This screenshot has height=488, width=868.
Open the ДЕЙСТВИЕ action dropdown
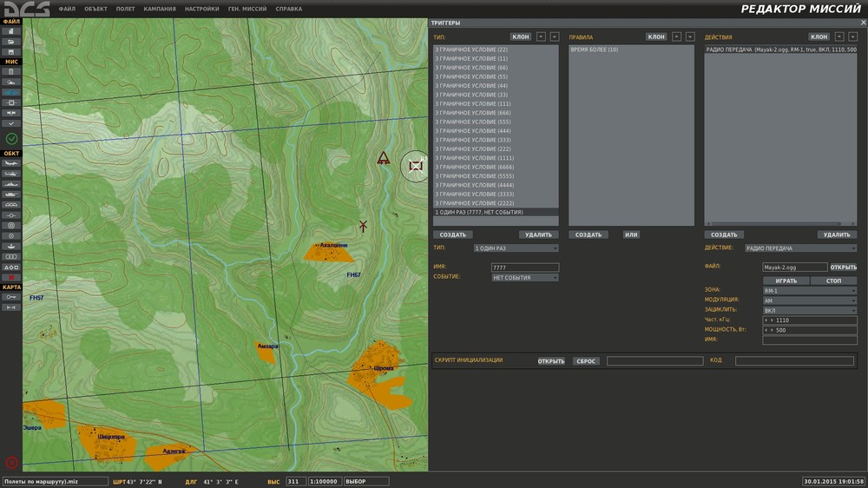[800, 248]
